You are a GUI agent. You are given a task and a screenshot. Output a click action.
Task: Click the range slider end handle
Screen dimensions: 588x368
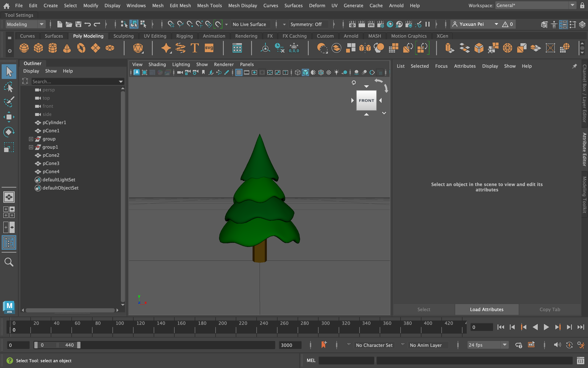point(79,345)
